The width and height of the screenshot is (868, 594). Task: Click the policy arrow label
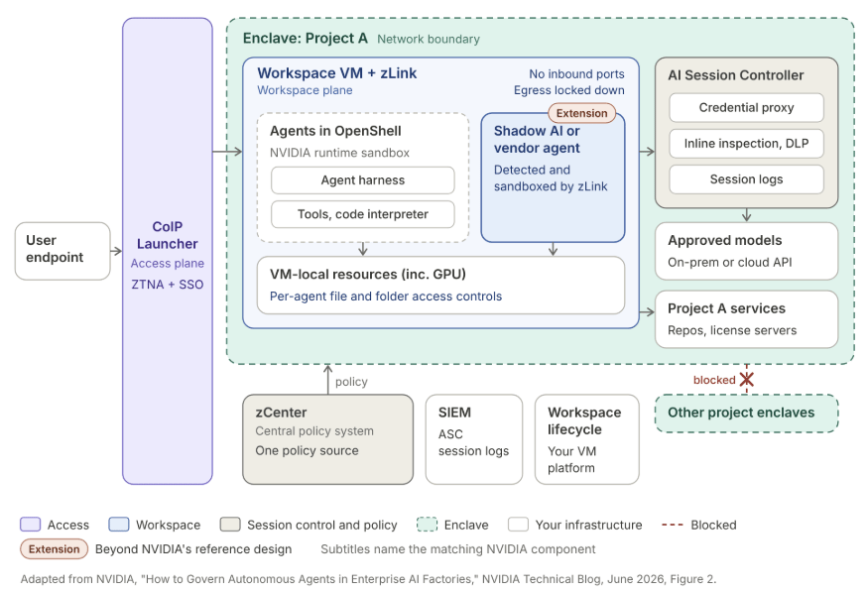pos(351,382)
